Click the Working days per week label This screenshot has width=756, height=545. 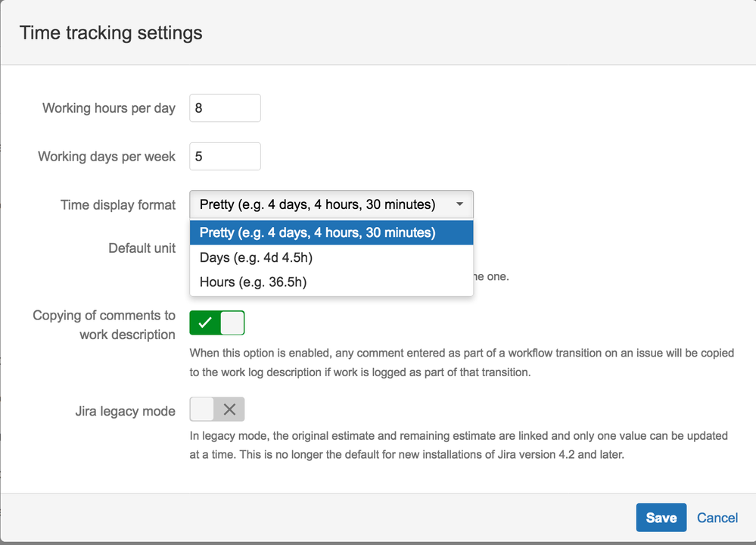(107, 157)
